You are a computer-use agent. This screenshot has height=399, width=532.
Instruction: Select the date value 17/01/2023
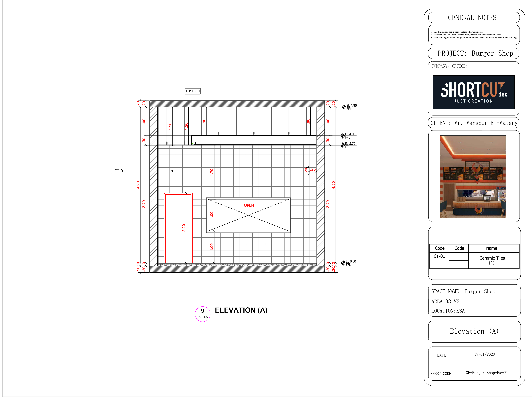[x=484, y=354]
